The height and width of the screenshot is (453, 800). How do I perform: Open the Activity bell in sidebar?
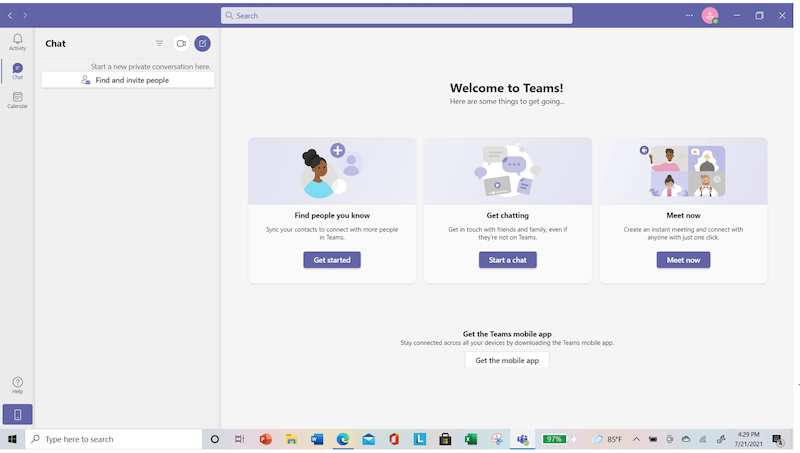pyautogui.click(x=17, y=41)
